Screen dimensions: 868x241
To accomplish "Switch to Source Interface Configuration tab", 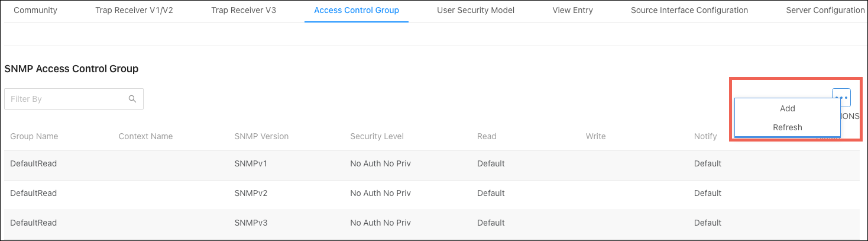I will pos(689,10).
